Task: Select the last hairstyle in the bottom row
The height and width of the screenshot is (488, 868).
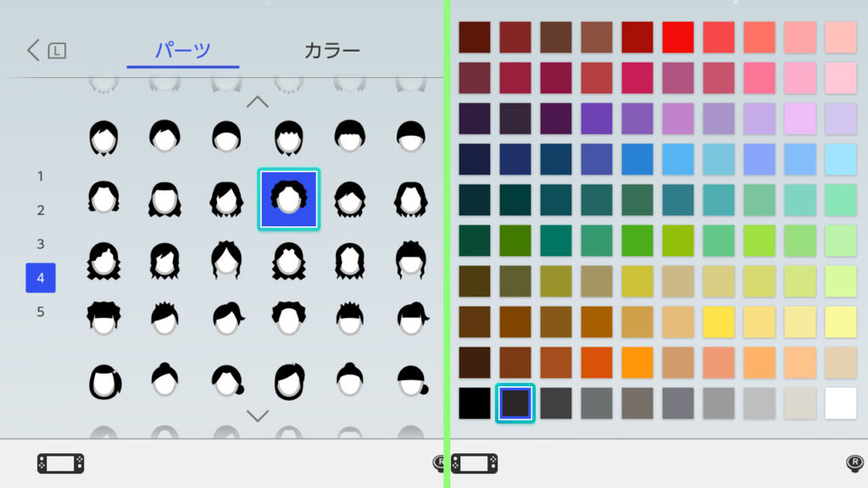Action: 413,380
